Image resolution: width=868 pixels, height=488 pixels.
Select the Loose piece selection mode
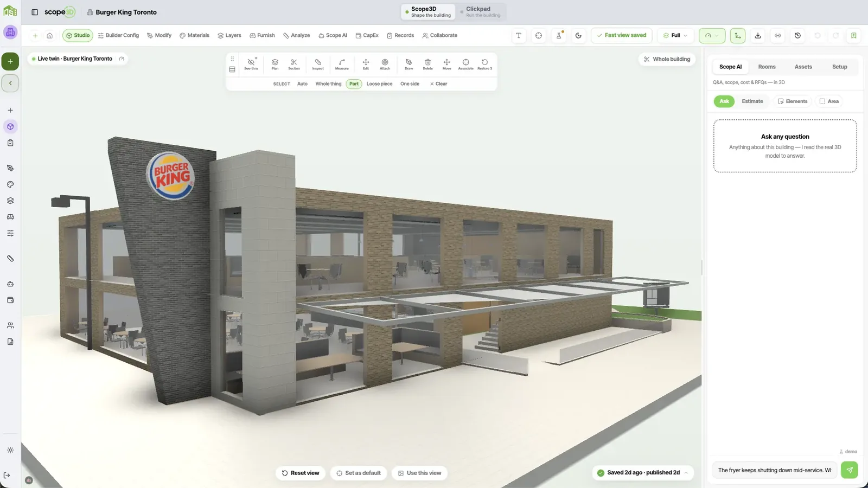pyautogui.click(x=379, y=84)
